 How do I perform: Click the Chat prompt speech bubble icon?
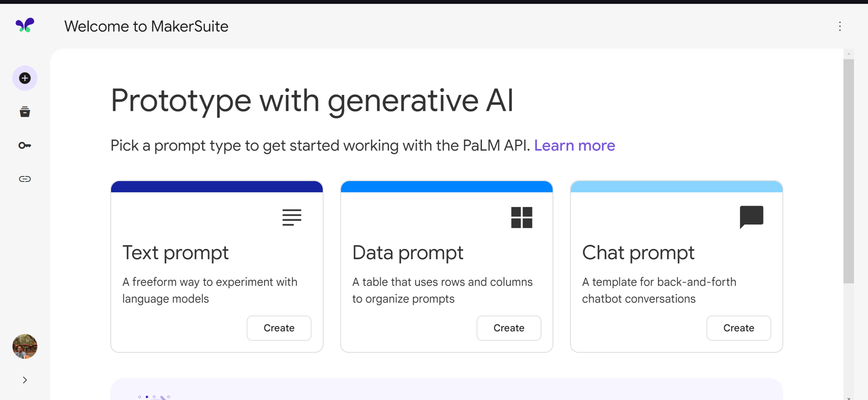point(751,217)
